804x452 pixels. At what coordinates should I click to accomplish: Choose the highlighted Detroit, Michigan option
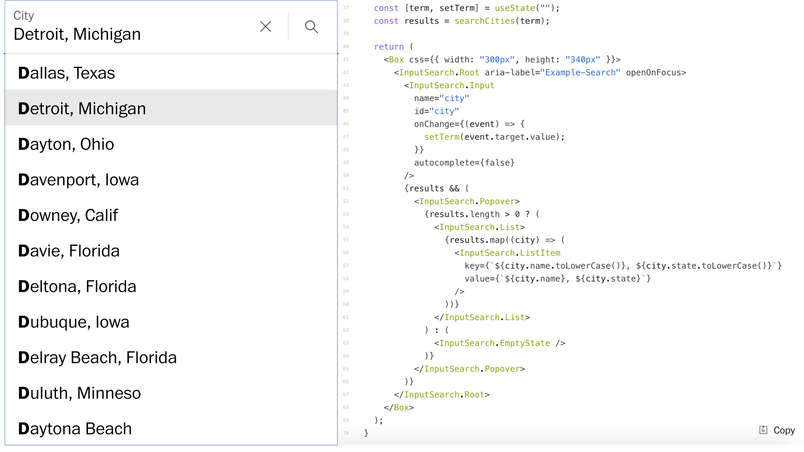click(171, 108)
